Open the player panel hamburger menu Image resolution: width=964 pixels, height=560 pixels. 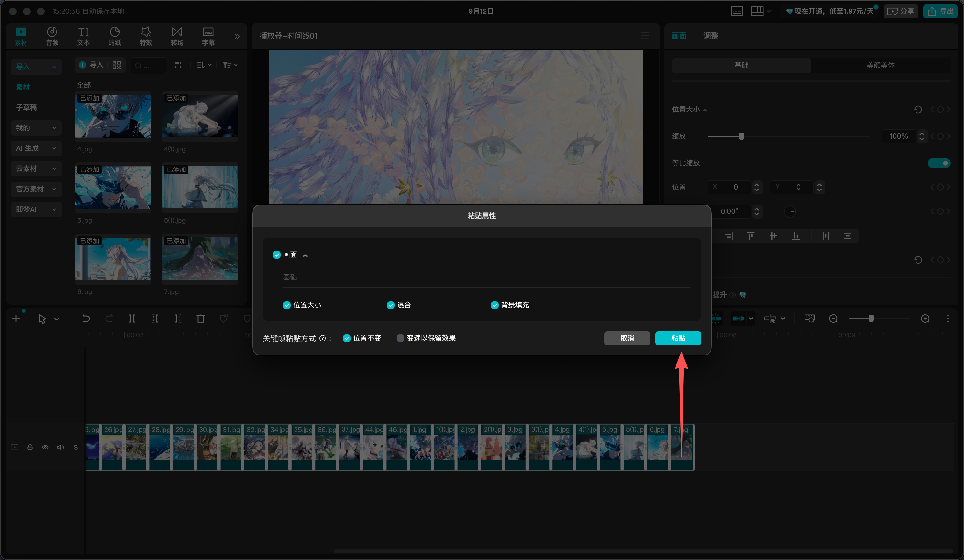[645, 36]
